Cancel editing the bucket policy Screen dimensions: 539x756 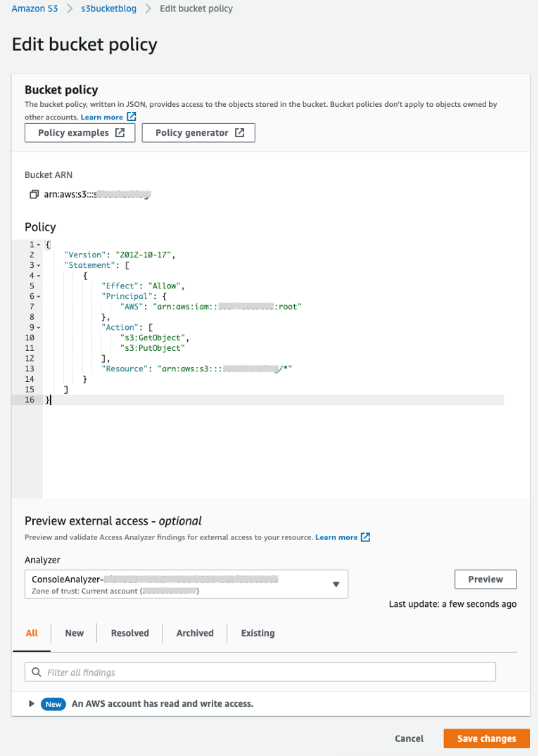tap(409, 738)
